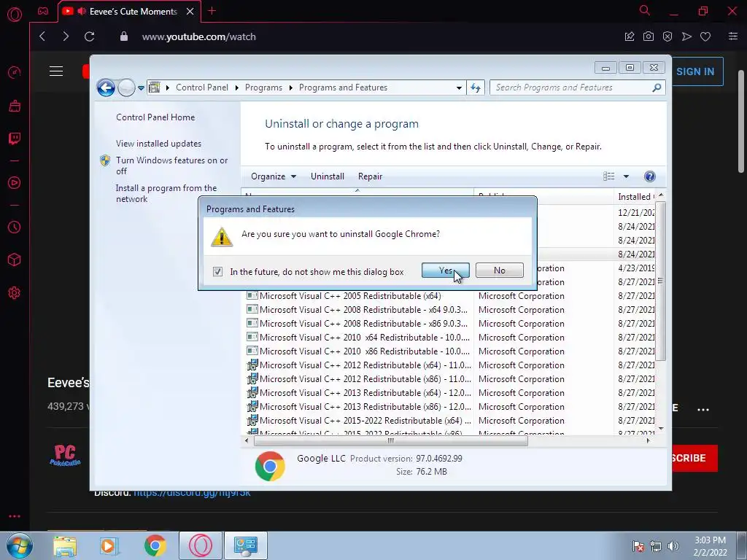Click the program list vertical scrollbar thumb
Image resolution: width=747 pixels, height=560 pixels.
tap(661, 281)
